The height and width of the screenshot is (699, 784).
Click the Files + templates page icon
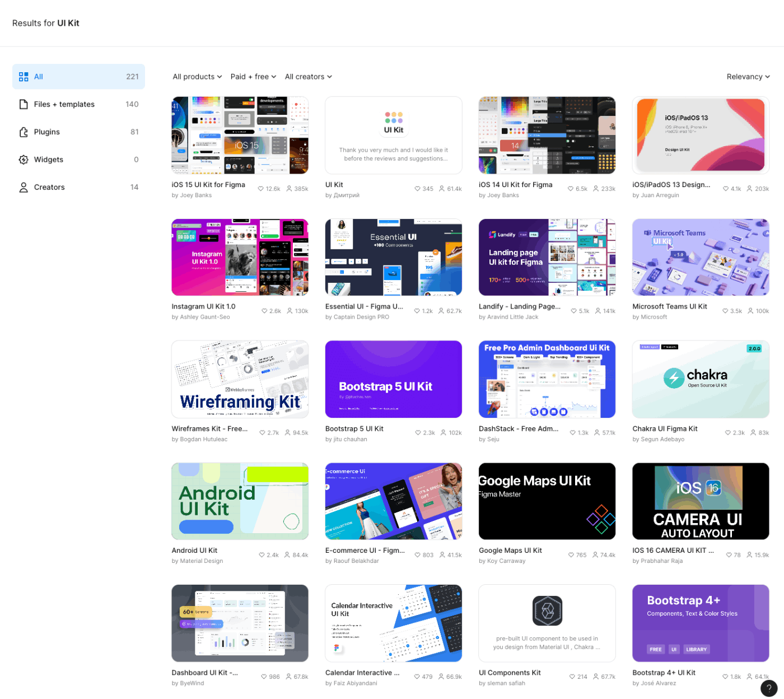click(x=24, y=104)
